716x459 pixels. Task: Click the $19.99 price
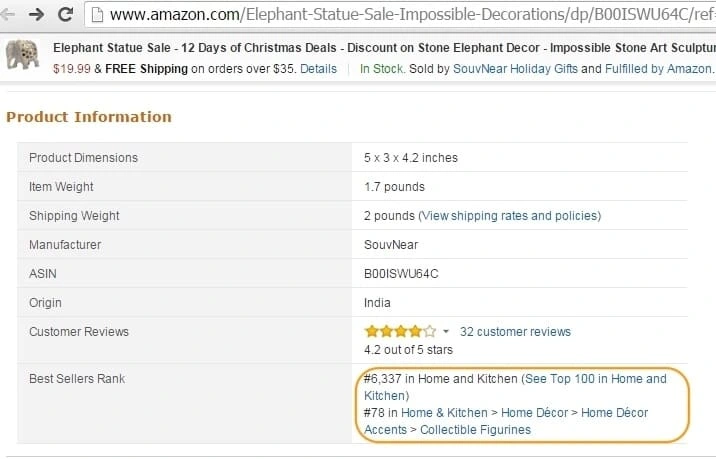pyautogui.click(x=72, y=69)
